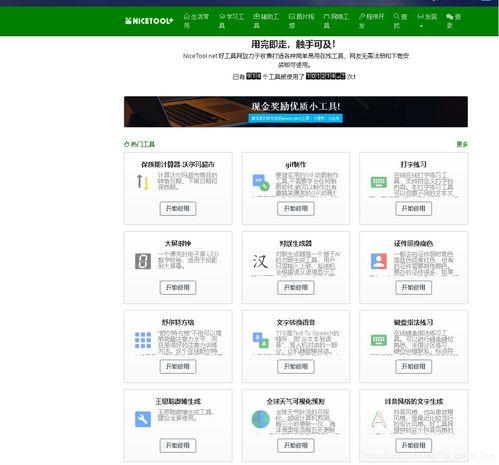Click the translate icon of 文字转换语音
The height and width of the screenshot is (465, 499).
point(260,340)
